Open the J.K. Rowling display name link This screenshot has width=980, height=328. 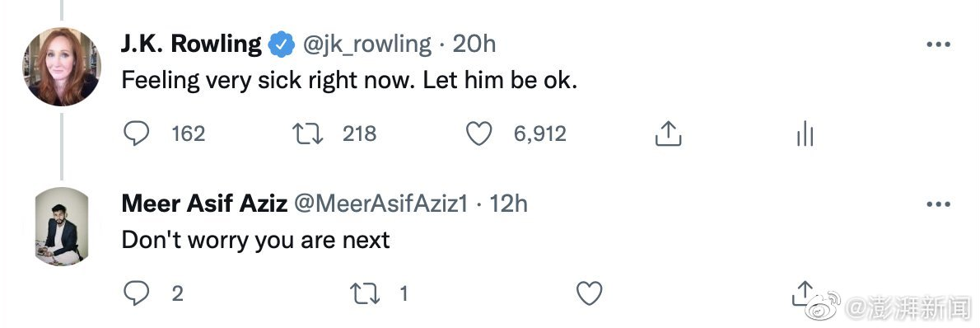coord(191,44)
